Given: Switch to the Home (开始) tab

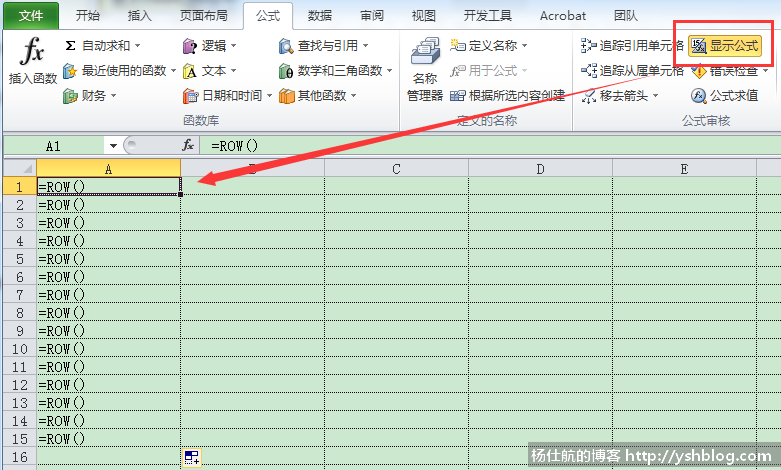Looking at the screenshot, I should tap(88, 16).
